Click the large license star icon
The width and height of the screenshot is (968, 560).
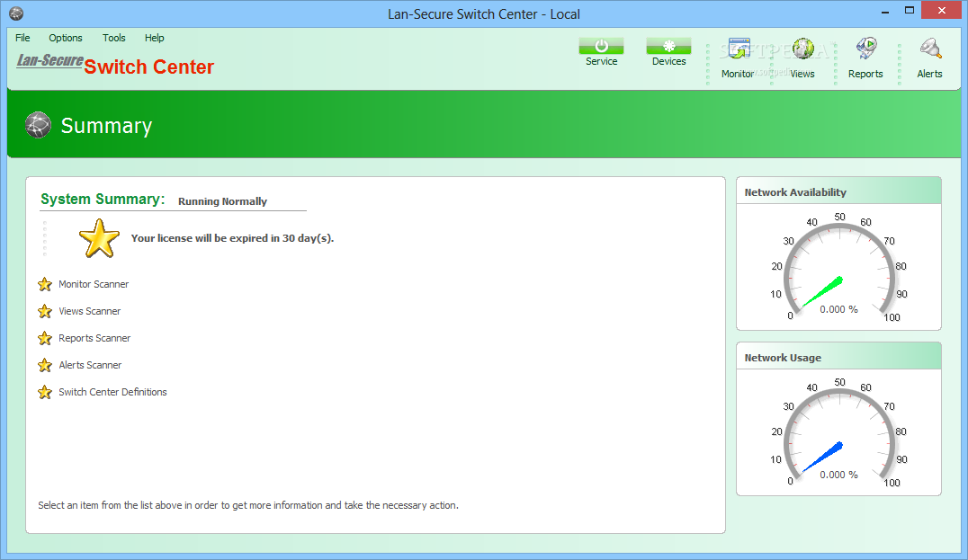tap(99, 239)
